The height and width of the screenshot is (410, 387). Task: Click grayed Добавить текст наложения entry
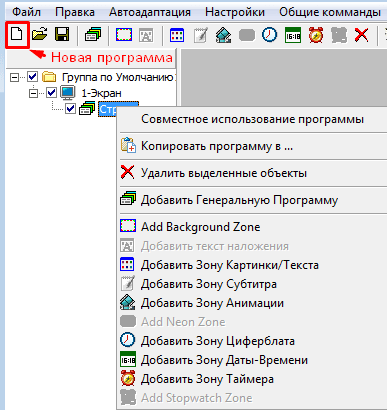[253, 246]
